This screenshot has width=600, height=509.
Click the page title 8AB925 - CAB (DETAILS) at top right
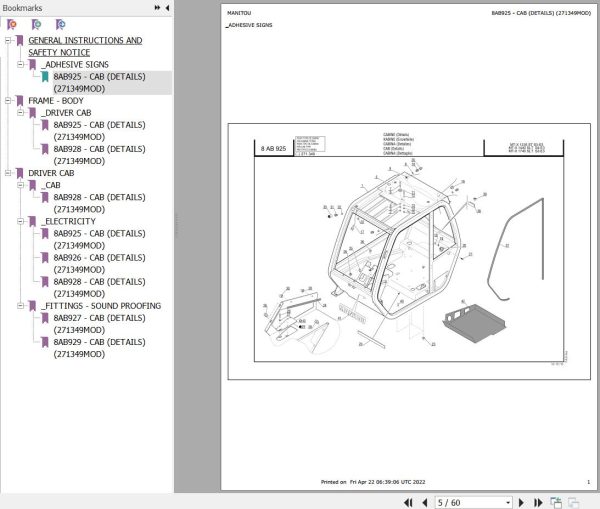tap(541, 13)
